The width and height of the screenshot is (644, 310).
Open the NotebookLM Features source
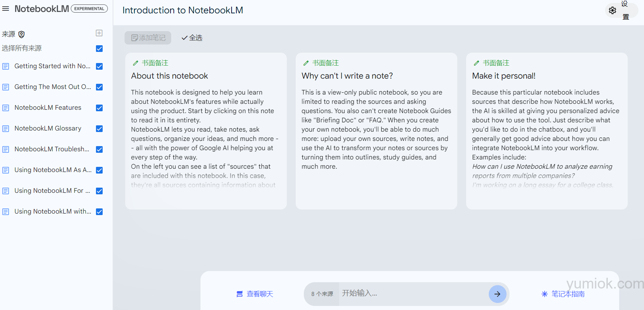pos(48,108)
